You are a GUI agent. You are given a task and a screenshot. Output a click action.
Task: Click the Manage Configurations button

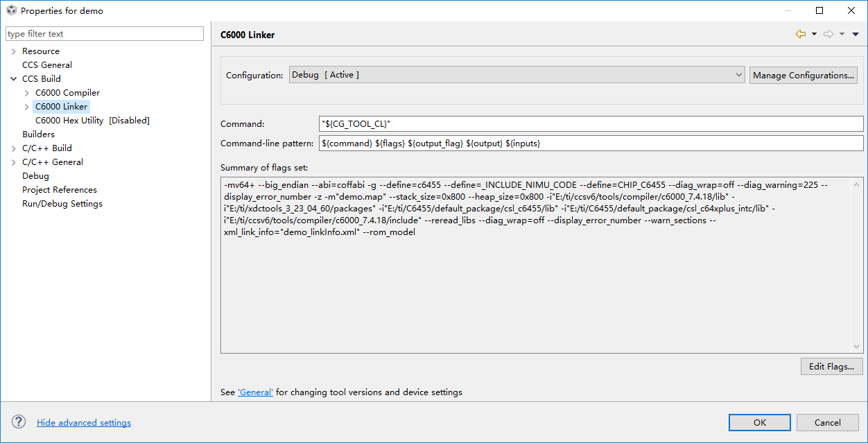tap(804, 75)
